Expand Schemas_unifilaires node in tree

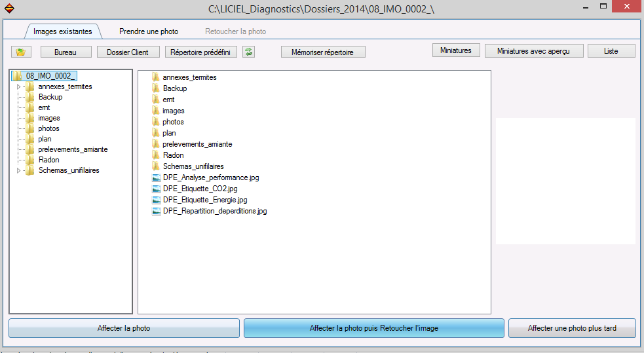18,170
